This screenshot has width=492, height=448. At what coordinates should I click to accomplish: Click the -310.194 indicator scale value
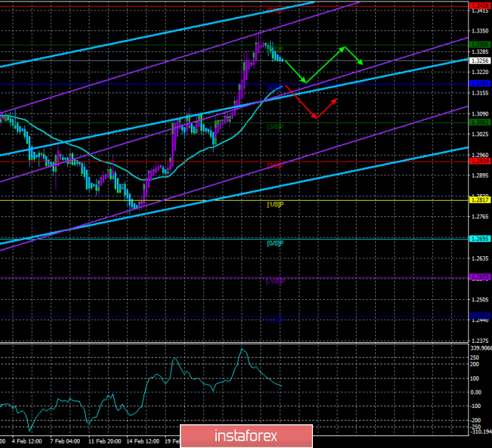(x=481, y=432)
